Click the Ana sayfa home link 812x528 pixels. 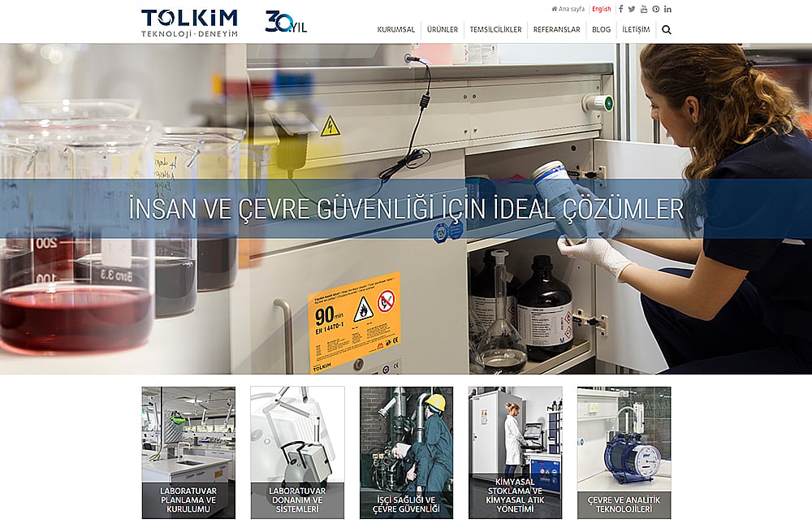point(568,9)
